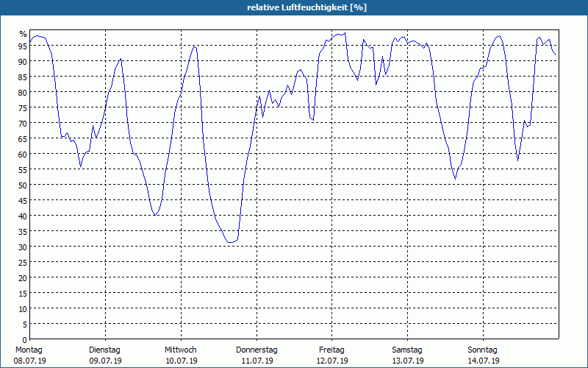Click the 15 value on the y-axis
Image resolution: width=588 pixels, height=368 pixels.
click(23, 293)
